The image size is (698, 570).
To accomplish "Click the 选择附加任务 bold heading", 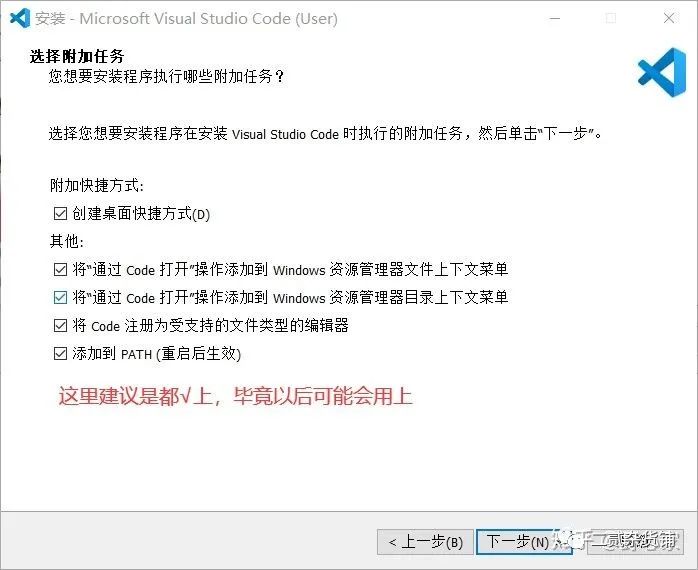I will pos(77,56).
